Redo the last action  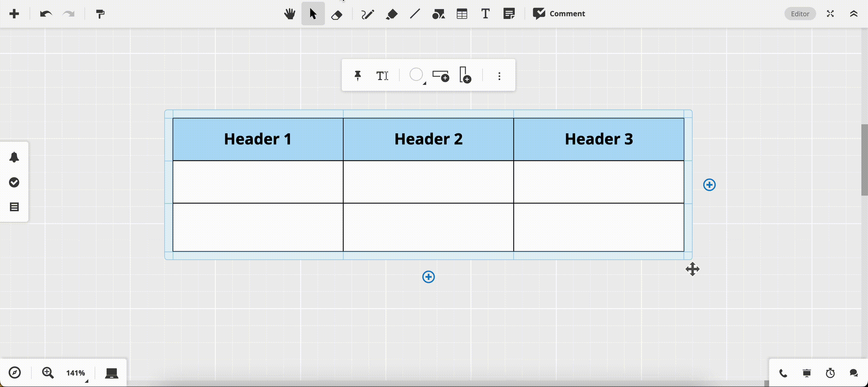pos(68,14)
